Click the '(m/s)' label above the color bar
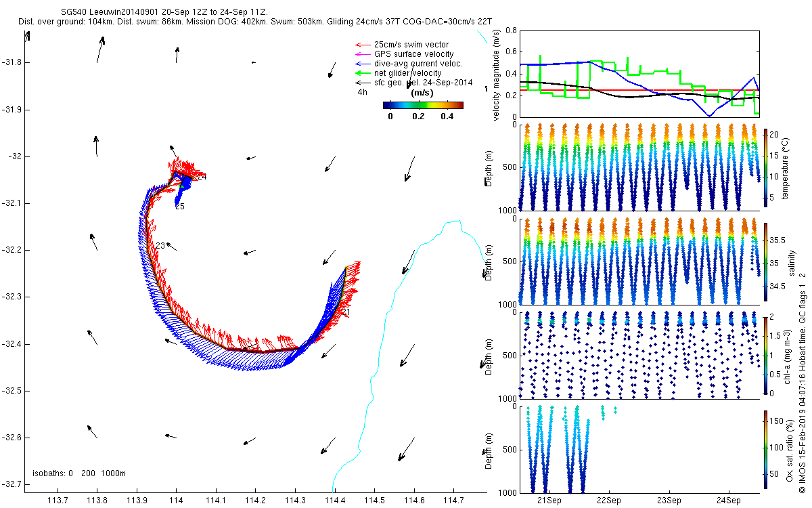This screenshot has height=508, width=812. pyautogui.click(x=422, y=93)
